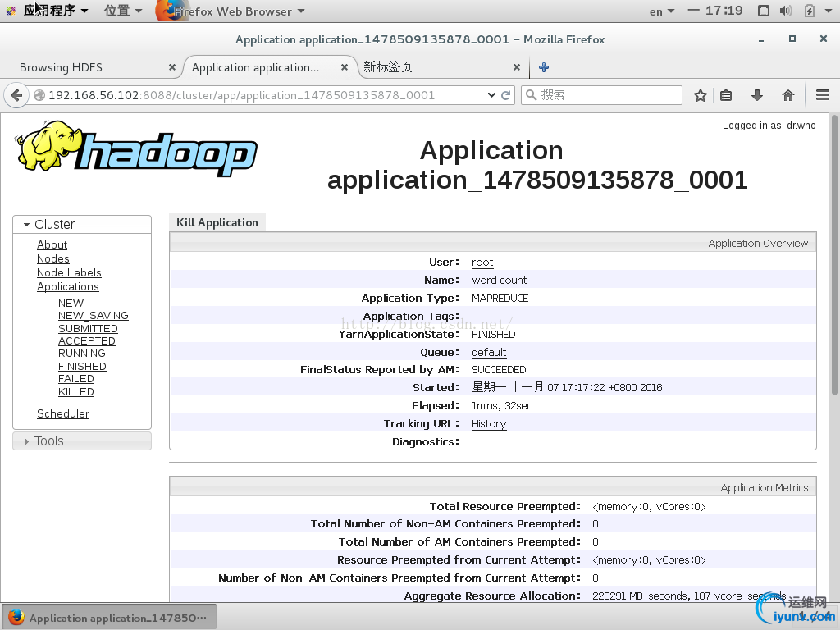The width and height of the screenshot is (840, 630).
Task: Open the History tracking URL link
Action: pos(489,424)
